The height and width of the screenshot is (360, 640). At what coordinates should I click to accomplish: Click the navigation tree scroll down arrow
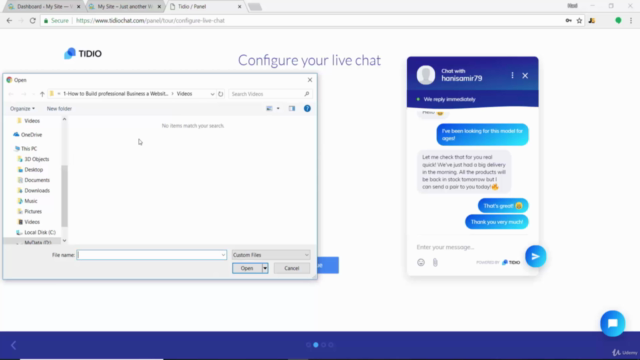(64, 241)
